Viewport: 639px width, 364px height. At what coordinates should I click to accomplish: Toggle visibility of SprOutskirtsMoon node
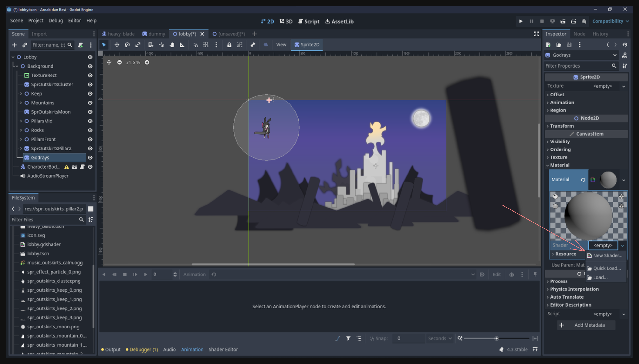(90, 112)
